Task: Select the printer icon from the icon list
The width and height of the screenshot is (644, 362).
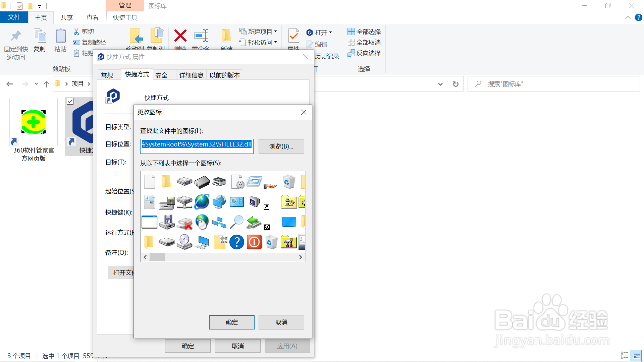Action: point(219,181)
